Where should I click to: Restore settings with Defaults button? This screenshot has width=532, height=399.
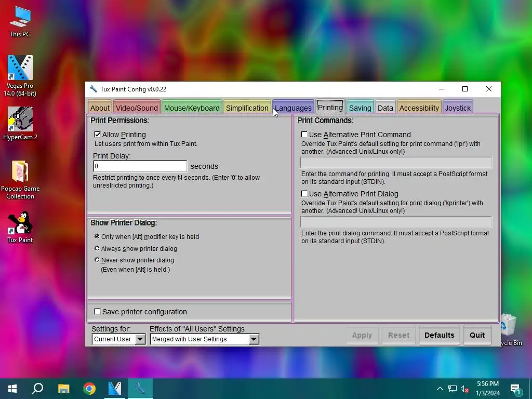[x=440, y=335]
